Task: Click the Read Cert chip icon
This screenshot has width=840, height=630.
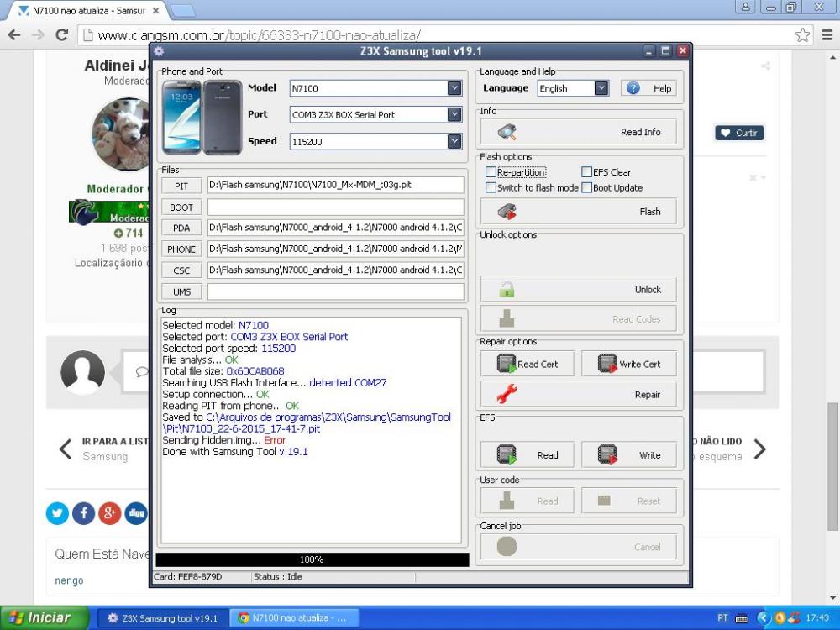Action: (x=507, y=364)
